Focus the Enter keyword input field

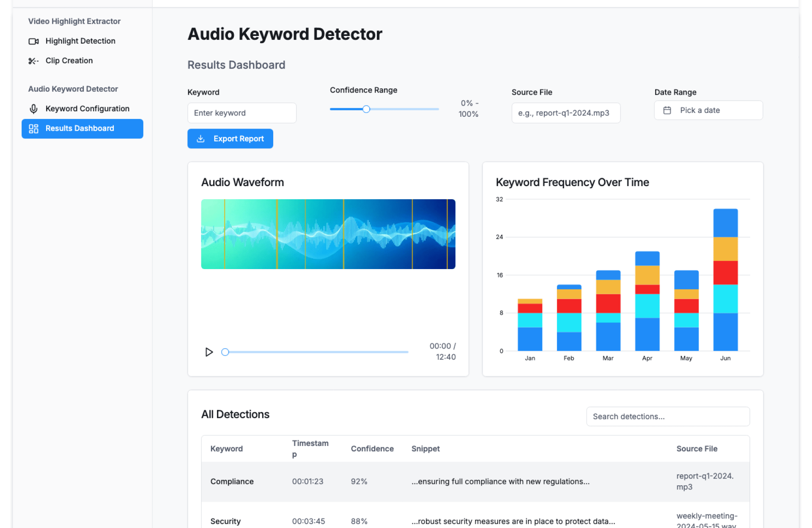[x=241, y=113]
